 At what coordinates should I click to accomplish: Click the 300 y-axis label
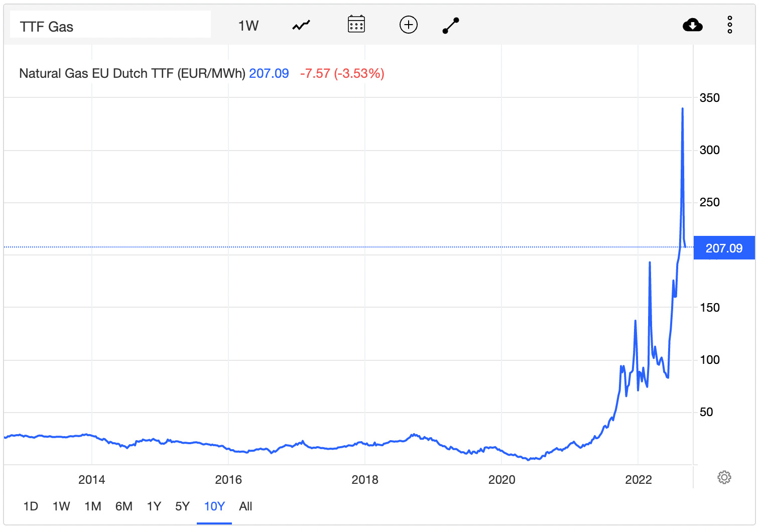coord(710,150)
